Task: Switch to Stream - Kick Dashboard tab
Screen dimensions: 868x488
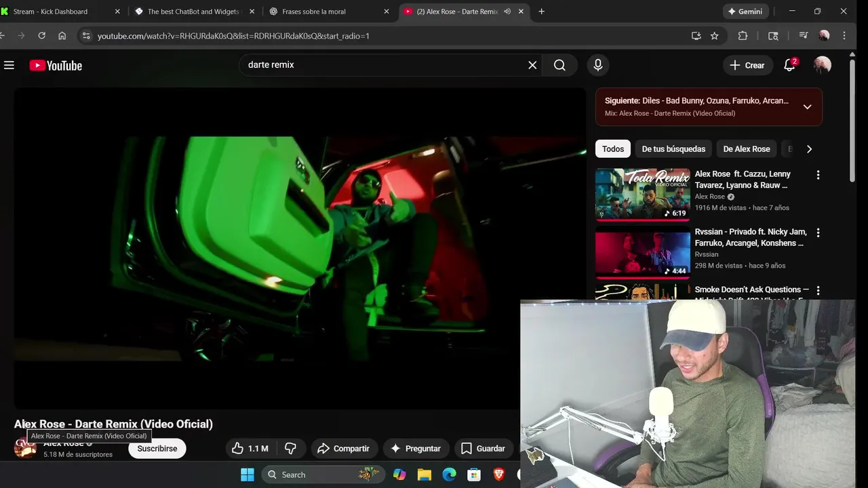Action: pos(50,12)
